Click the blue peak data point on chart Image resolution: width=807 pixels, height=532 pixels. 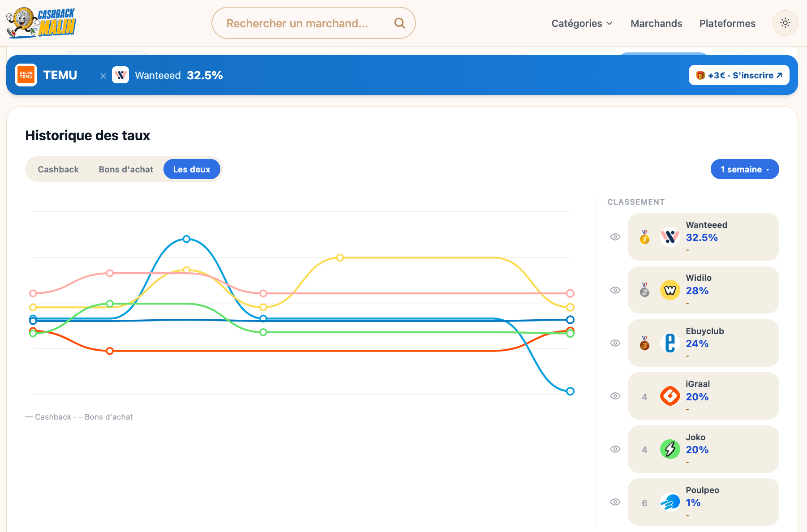[x=187, y=239]
